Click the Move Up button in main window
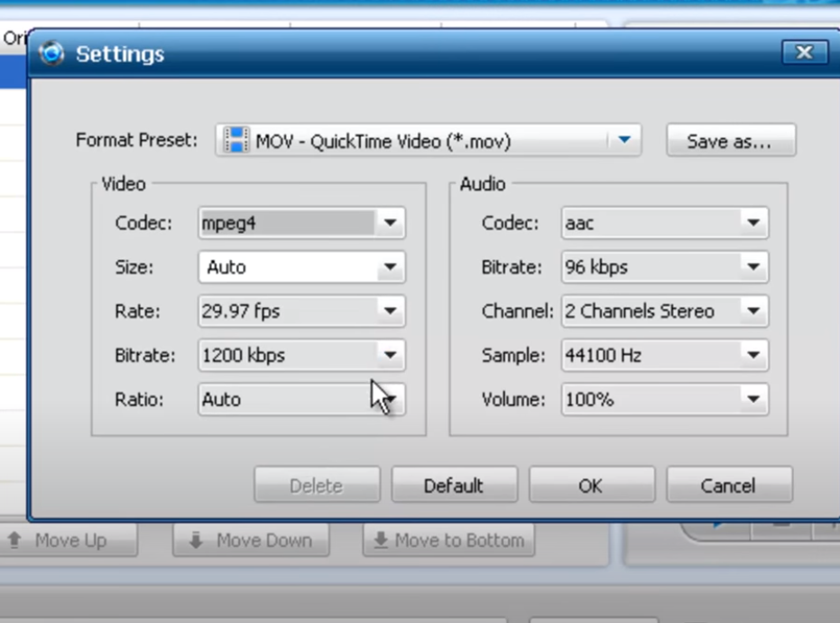This screenshot has width=840, height=623. pos(68,540)
